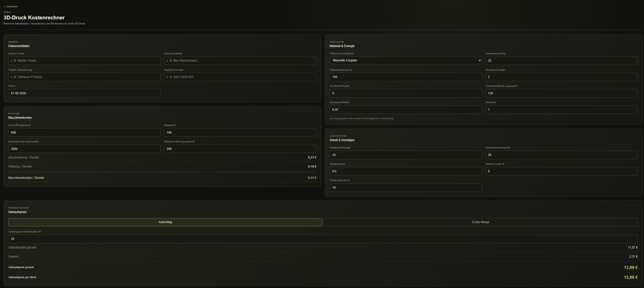Click the Kunde / Firma input field

84,61
